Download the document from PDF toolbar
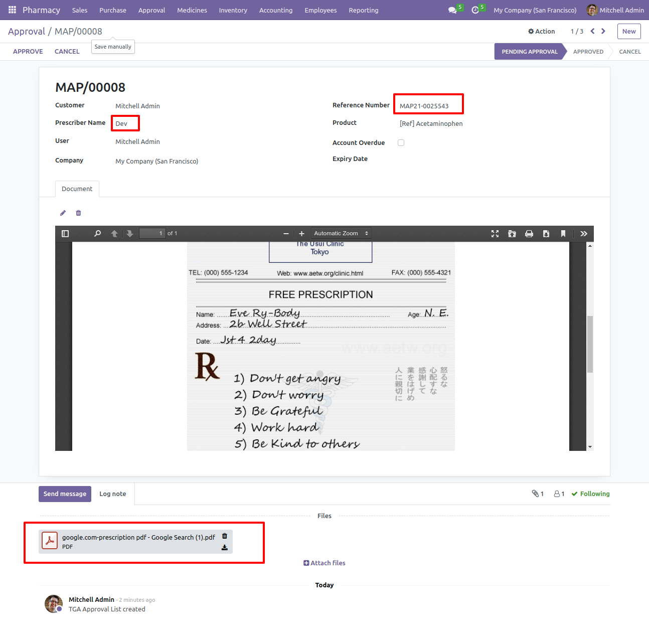The height and width of the screenshot is (644, 649). pos(546,234)
